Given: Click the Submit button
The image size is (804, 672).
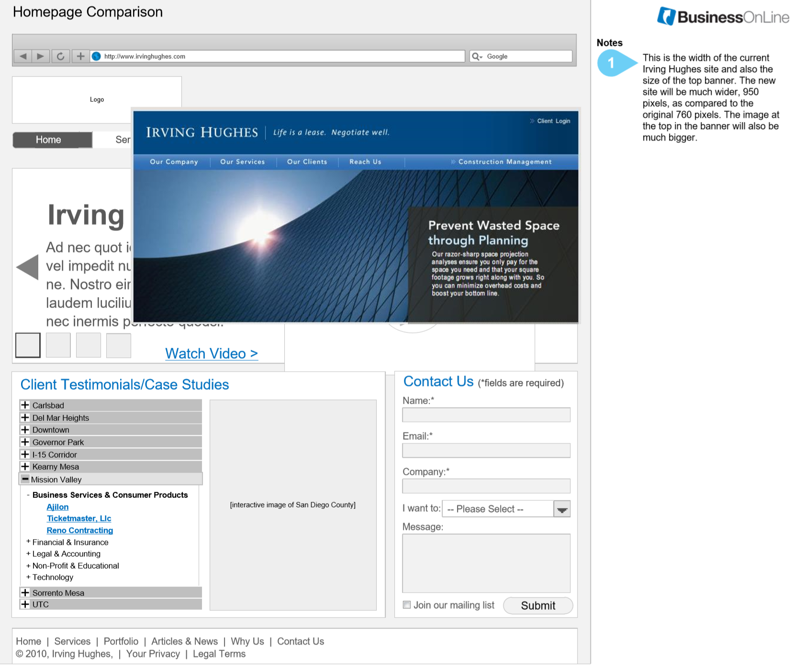Looking at the screenshot, I should (x=538, y=606).
